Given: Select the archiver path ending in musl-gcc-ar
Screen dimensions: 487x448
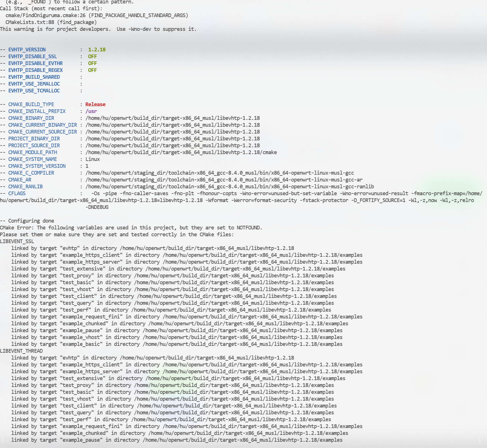Looking at the screenshot, I should 224,180.
